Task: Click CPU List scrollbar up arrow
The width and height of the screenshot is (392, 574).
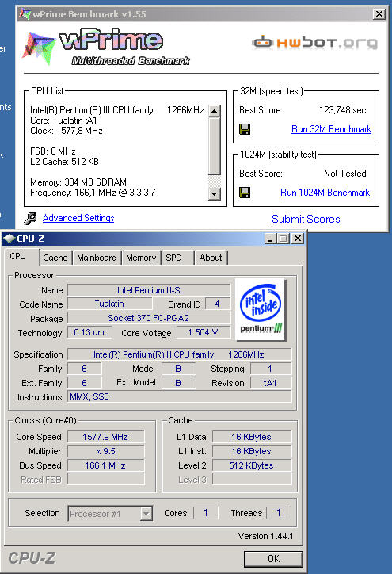Action: [x=215, y=111]
